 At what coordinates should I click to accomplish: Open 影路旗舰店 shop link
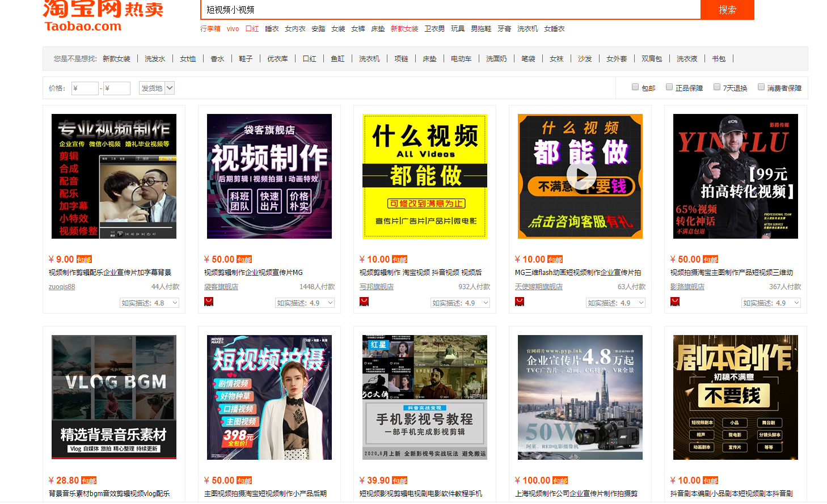pyautogui.click(x=687, y=287)
